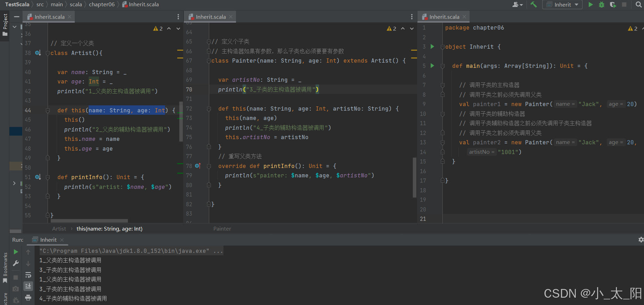Click warning indicator in right editor
Screen dimensions: 644x305
point(633,29)
